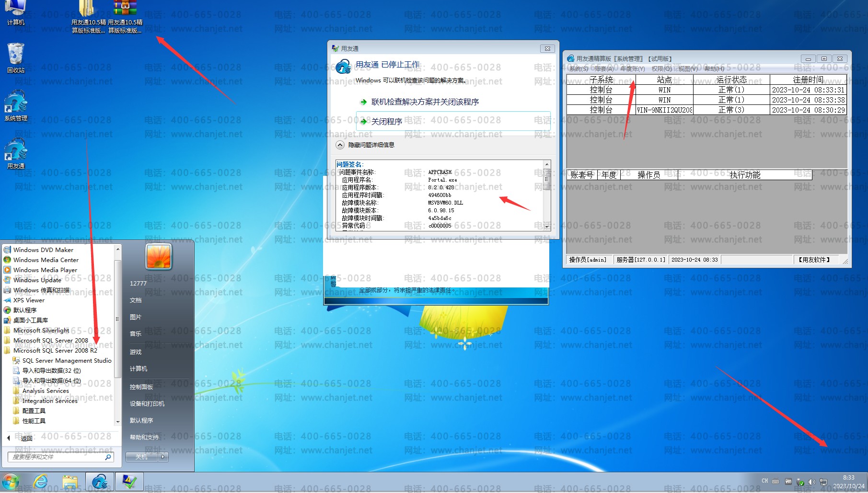The width and height of the screenshot is (868, 493).
Task: Open the 计算机 desktop icon
Action: [16, 12]
